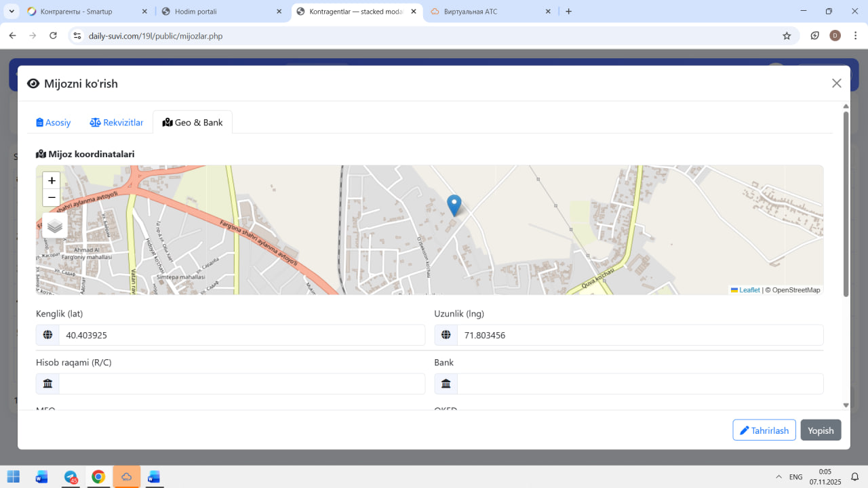Click the modal vertical scrollbar
Image resolution: width=868 pixels, height=488 pixels.
(846, 203)
